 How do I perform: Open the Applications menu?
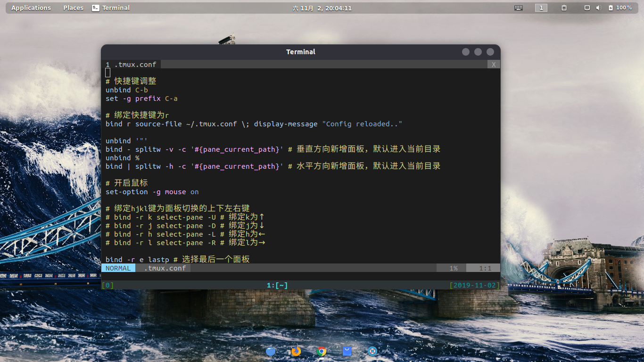point(31,8)
